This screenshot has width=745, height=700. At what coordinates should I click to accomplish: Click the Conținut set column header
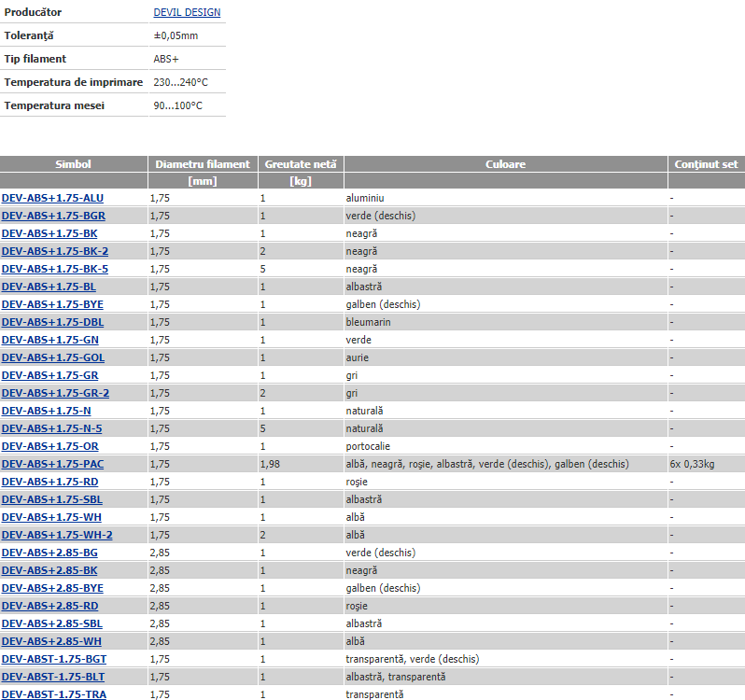(706, 164)
